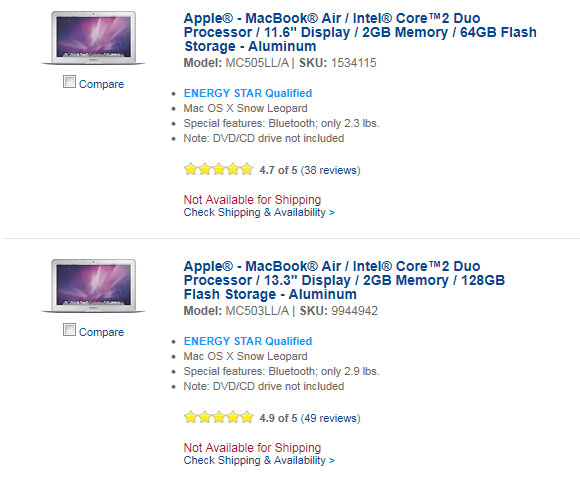Click the fifth star of 4.9 rating
The height and width of the screenshot is (477, 580).
[247, 417]
